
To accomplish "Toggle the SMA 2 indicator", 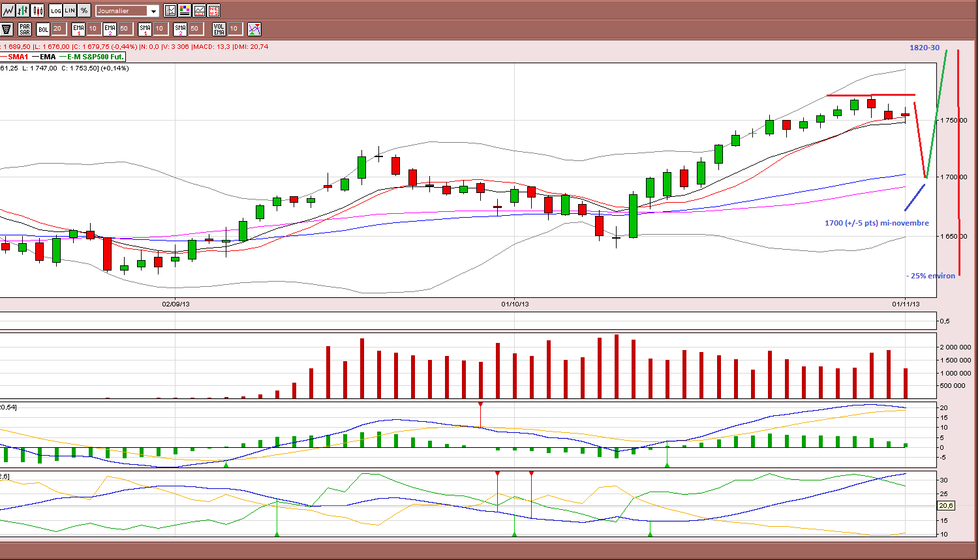I will [x=180, y=29].
